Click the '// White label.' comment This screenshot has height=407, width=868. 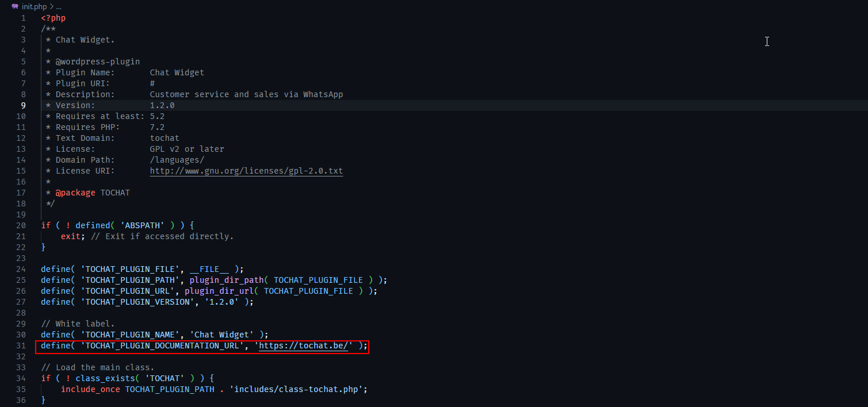coord(78,324)
